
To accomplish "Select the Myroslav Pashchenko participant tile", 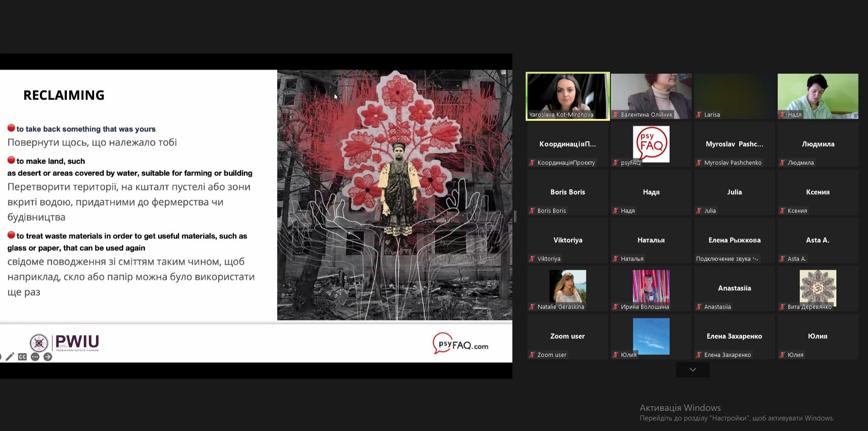I will point(734,144).
